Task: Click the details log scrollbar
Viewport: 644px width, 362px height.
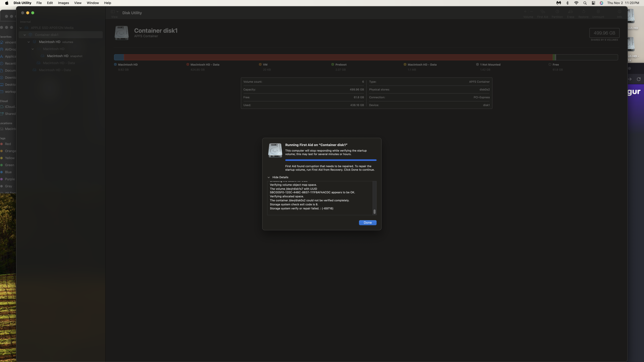Action: [374, 211]
